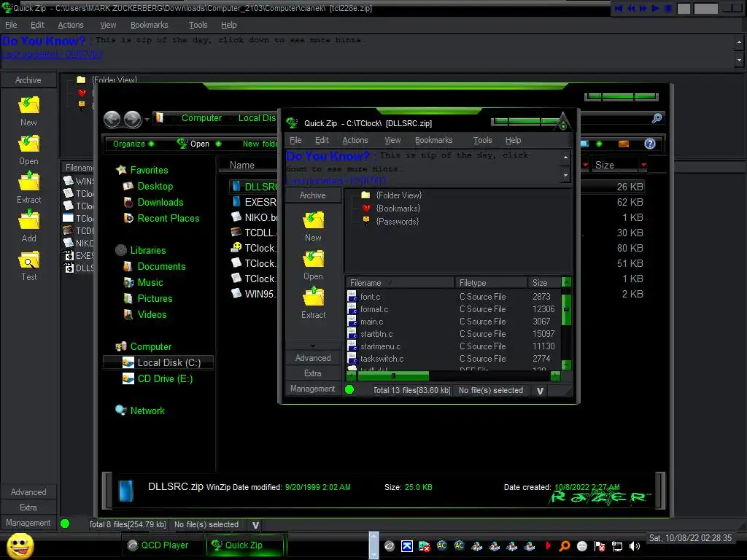Image resolution: width=747 pixels, height=560 pixels.
Task: Click the Play button in top-right player controls
Action: [x=656, y=8]
